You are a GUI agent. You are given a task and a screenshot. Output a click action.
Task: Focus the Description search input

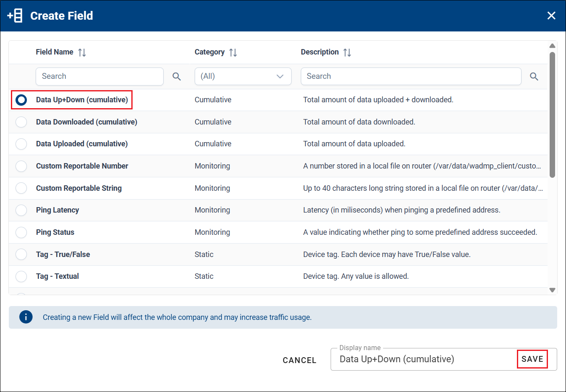[x=411, y=76]
